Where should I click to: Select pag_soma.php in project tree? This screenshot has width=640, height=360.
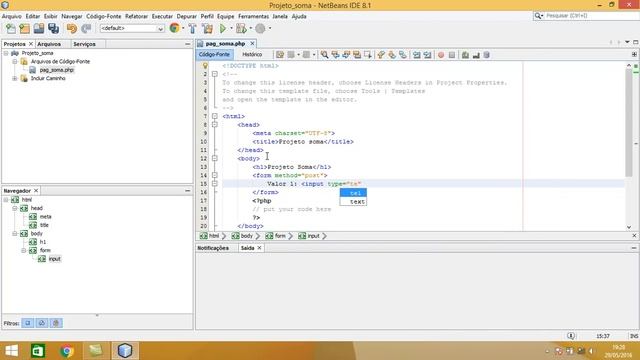(x=56, y=70)
